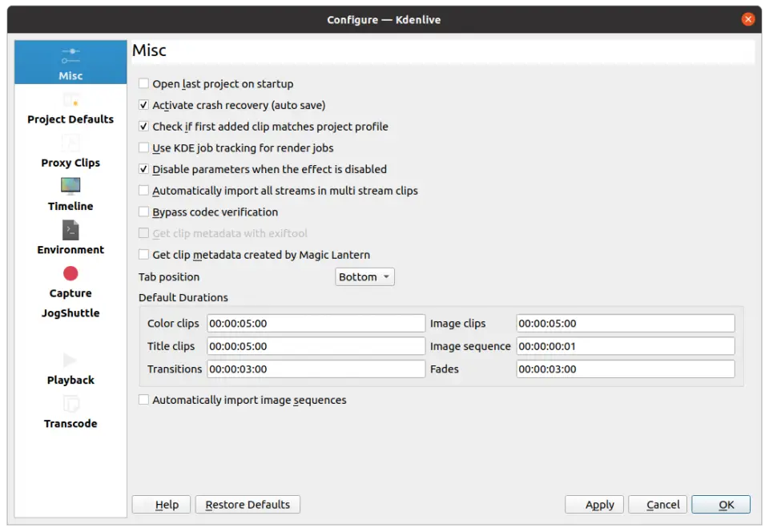Select the Playback settings icon
Screen dimensions: 769x532
(x=70, y=370)
